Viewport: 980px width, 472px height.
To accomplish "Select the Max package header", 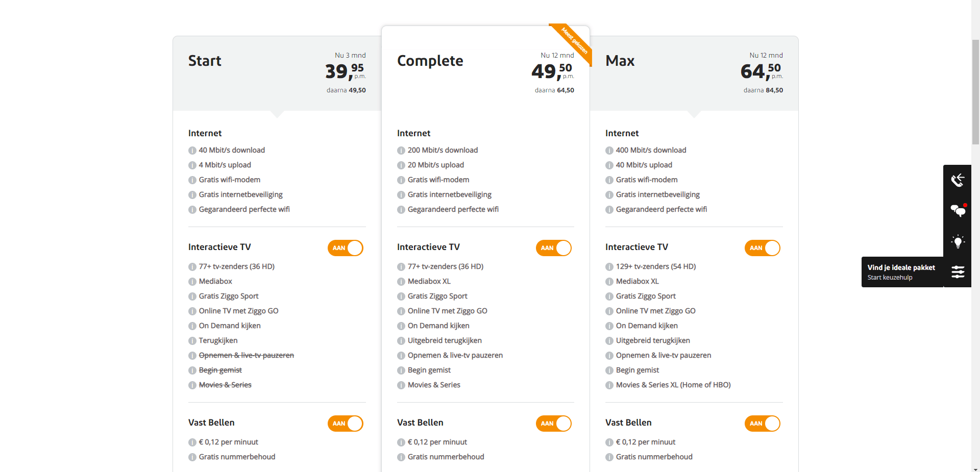I will [x=694, y=73].
